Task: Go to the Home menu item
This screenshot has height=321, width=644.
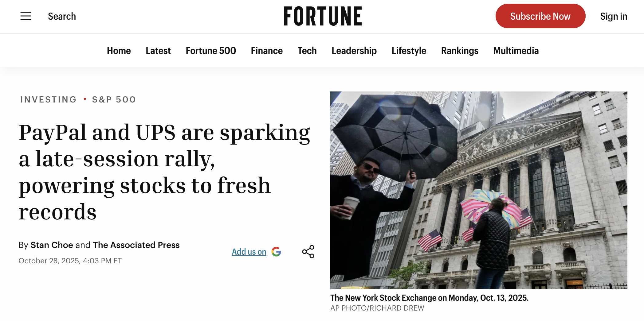Action: coord(119,51)
